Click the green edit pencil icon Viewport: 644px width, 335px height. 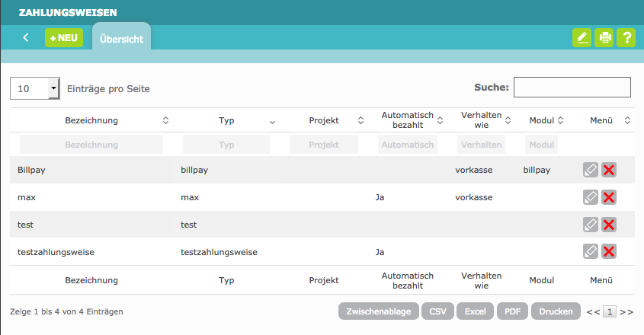tap(582, 37)
